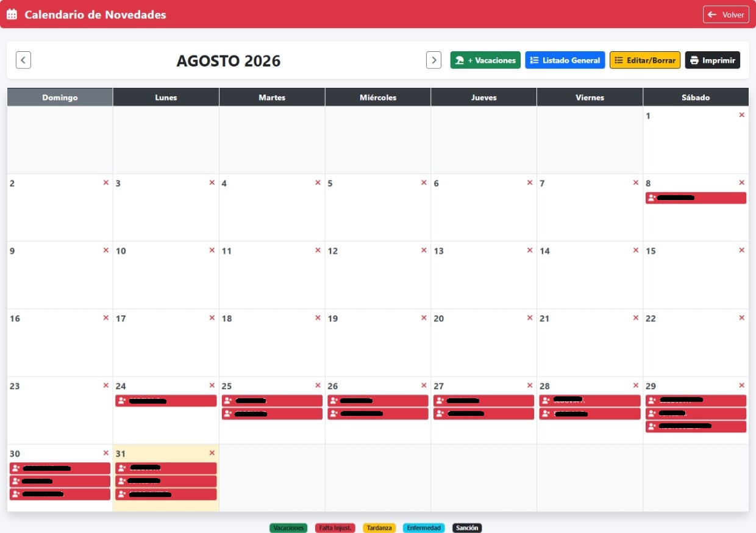This screenshot has height=533, width=756.
Task: Click the blue Enfermedad legend badge
Action: [x=424, y=528]
